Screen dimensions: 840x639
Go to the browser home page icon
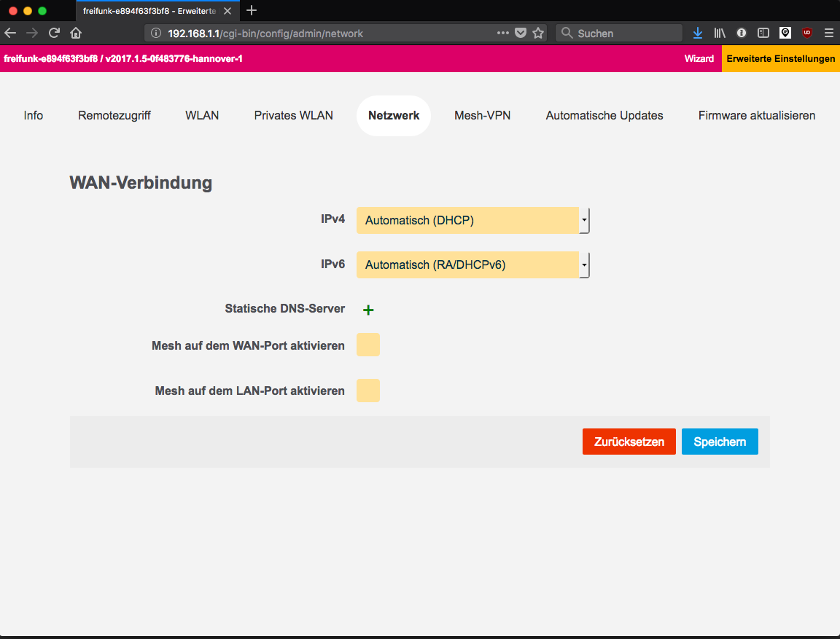(76, 33)
